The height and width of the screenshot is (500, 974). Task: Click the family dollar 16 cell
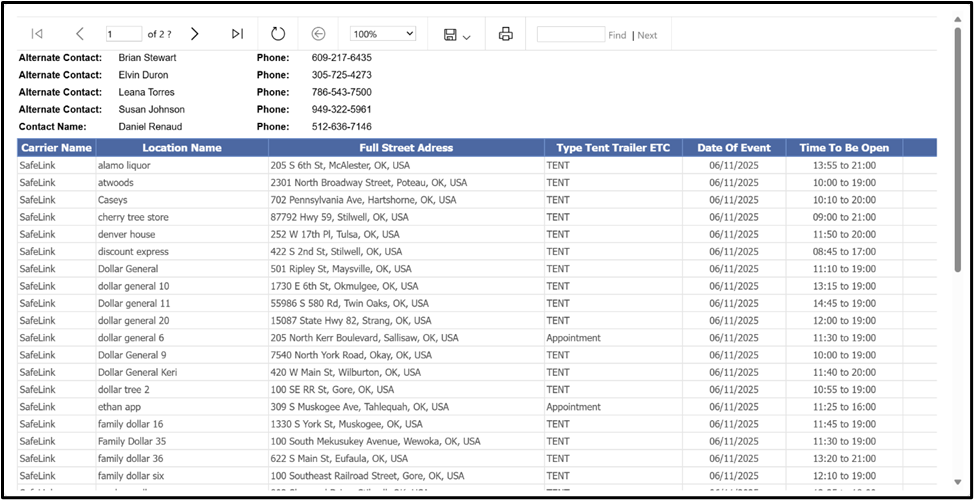182,424
